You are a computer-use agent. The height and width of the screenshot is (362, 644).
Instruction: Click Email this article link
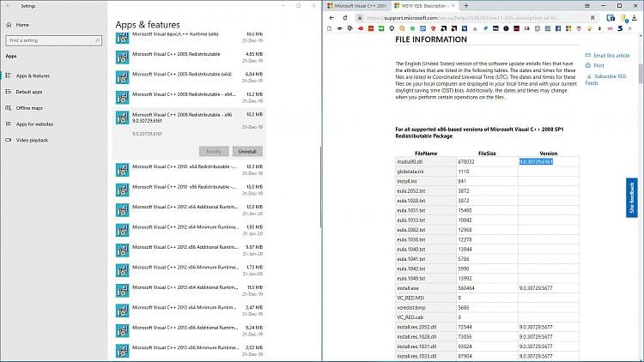(607, 56)
